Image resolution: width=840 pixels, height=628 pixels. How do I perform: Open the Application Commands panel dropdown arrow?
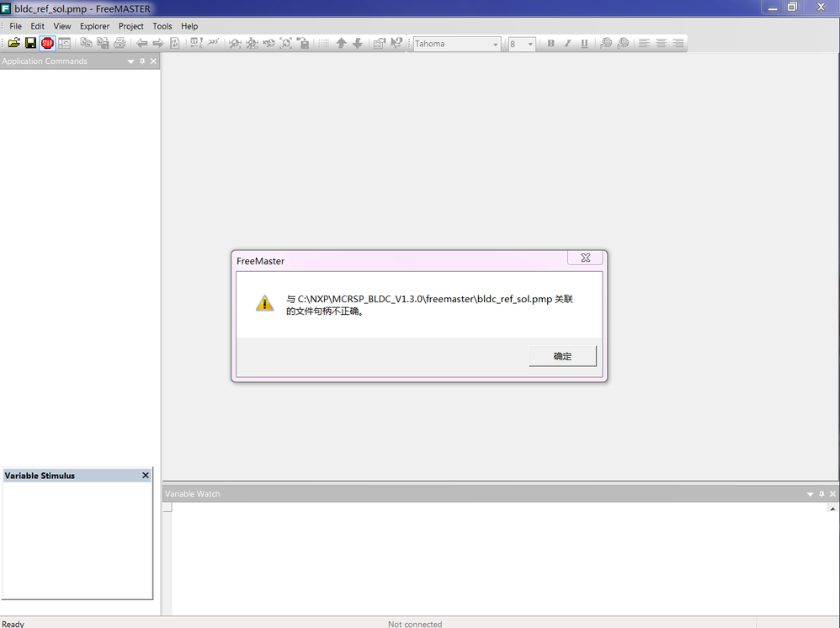(130, 61)
